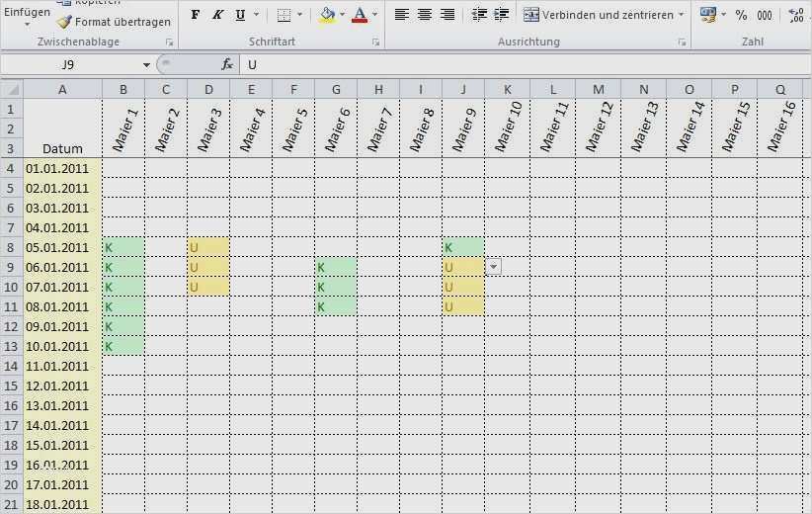Select date cell 06.01.2011
The height and width of the screenshot is (514, 812).
[62, 267]
